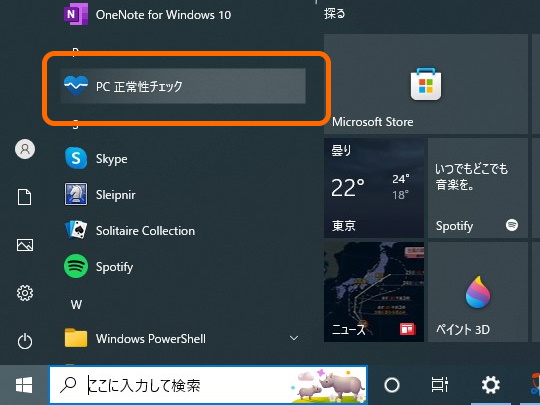The height and width of the screenshot is (405, 540).
Task: Click the 探る tile group heading
Action: (334, 13)
